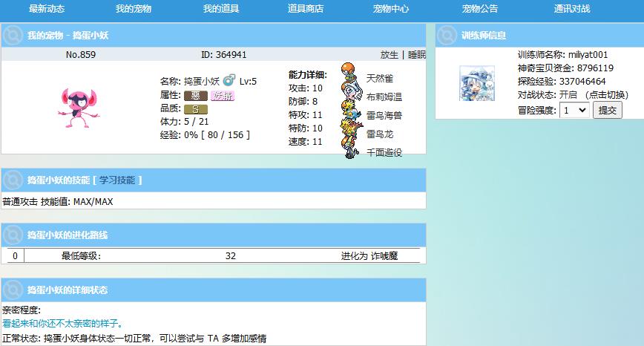The width and height of the screenshot is (644, 346).
Task: Click the 放生 release link
Action: click(390, 55)
